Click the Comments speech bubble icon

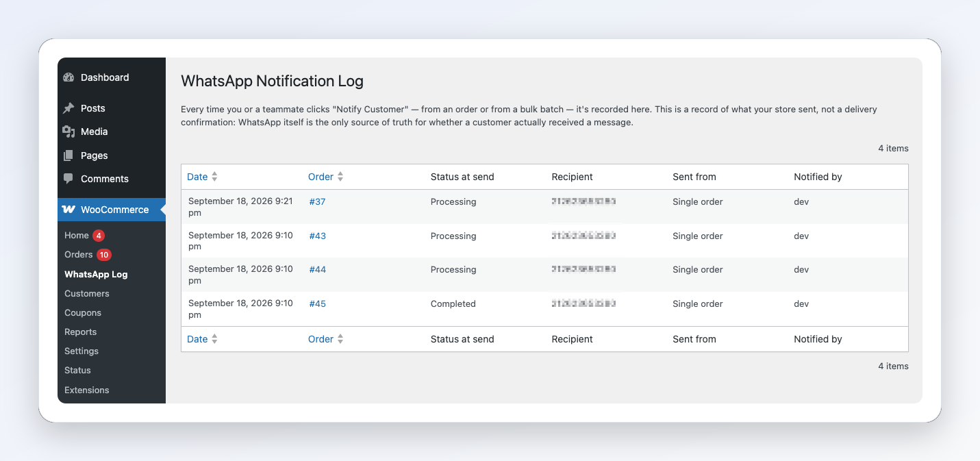[68, 179]
